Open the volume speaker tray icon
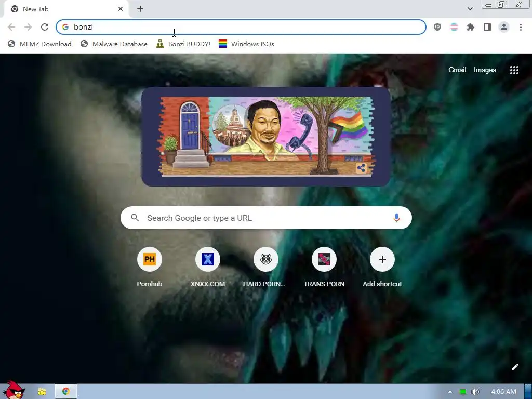The width and height of the screenshot is (532, 399). pyautogui.click(x=475, y=392)
